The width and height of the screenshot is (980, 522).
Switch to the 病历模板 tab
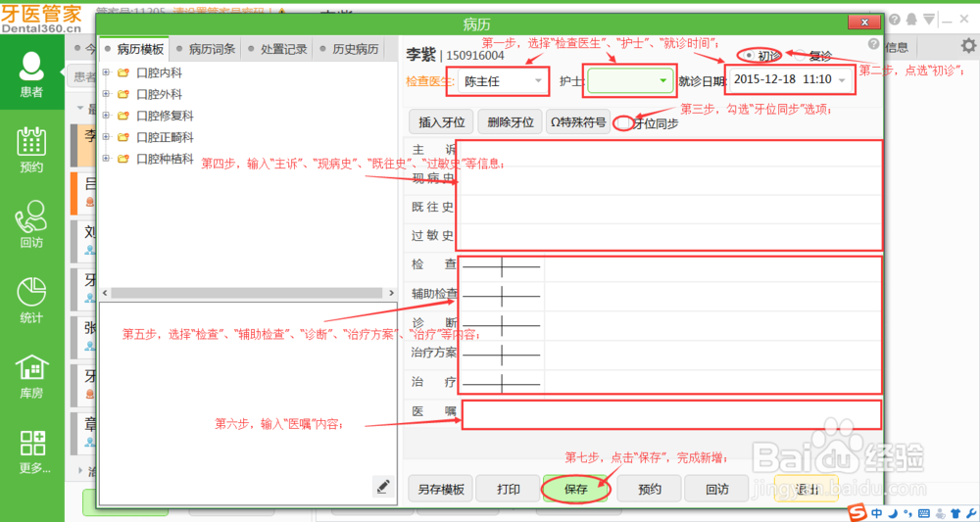134,49
